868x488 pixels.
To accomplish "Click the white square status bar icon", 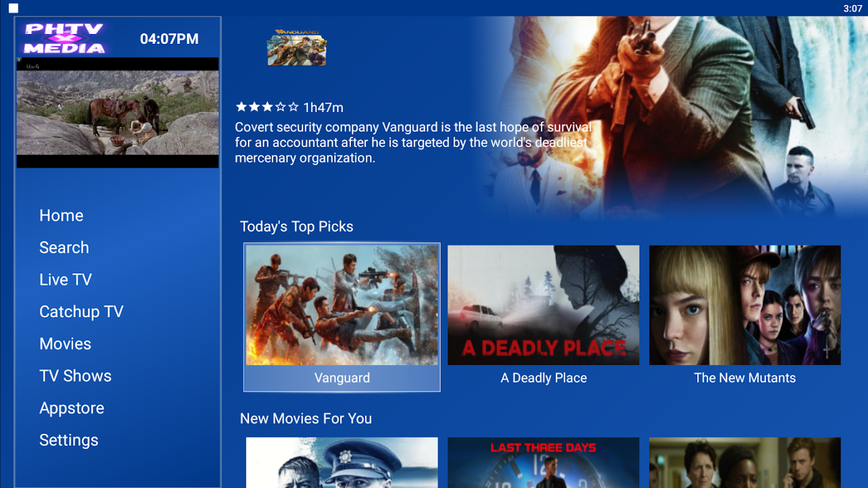I will click(13, 8).
